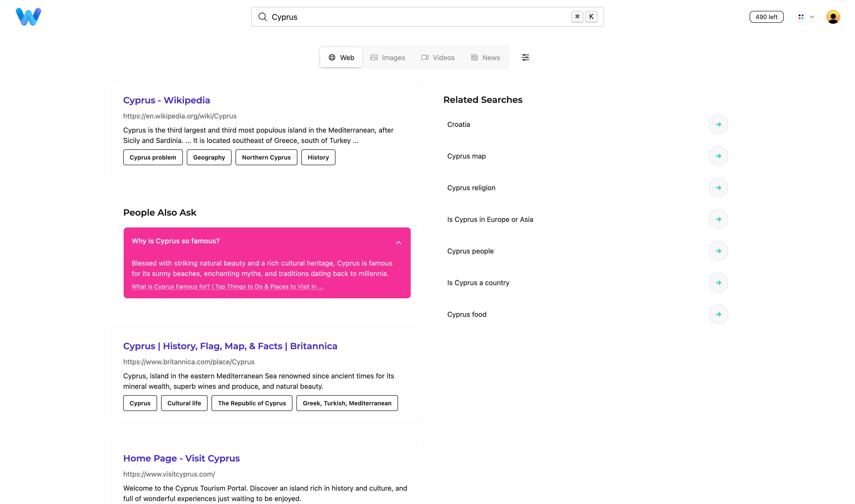The image size is (855, 504).
Task: Click the '490 left' counter pill
Action: click(x=766, y=16)
